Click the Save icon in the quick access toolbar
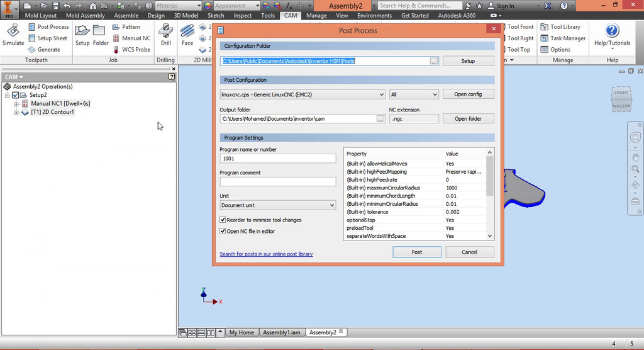 [55, 6]
